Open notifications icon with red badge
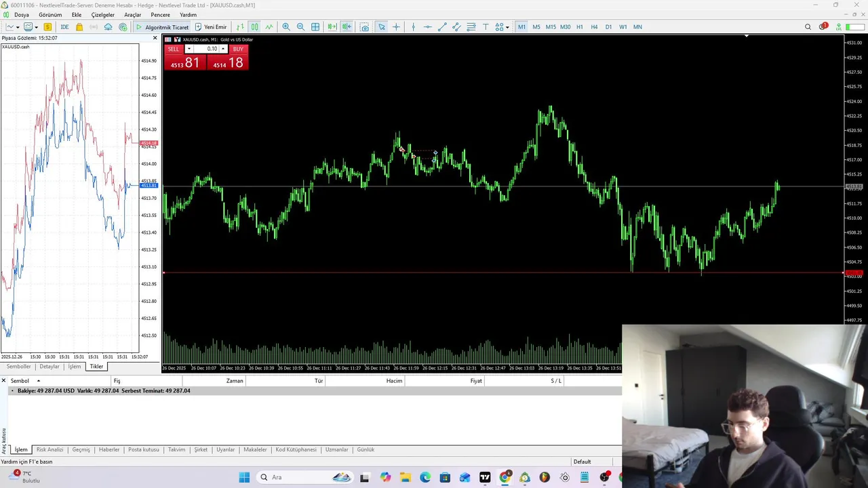868x488 pixels. (823, 27)
